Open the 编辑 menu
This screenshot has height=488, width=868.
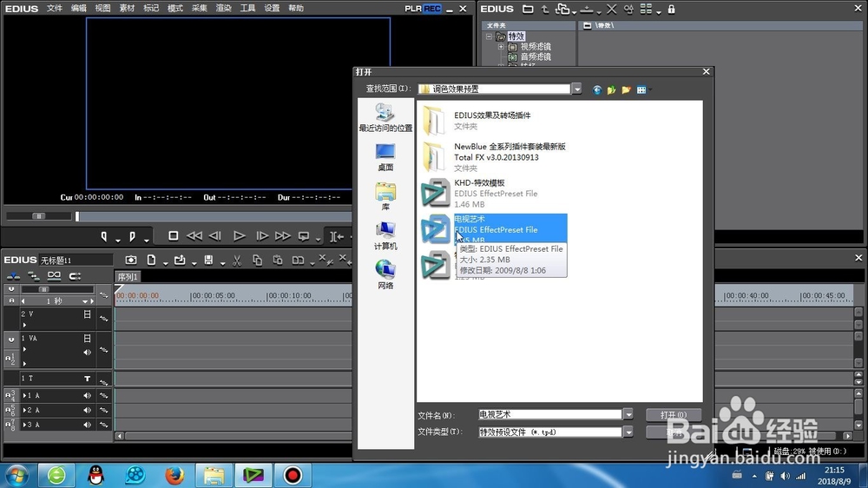(x=79, y=9)
